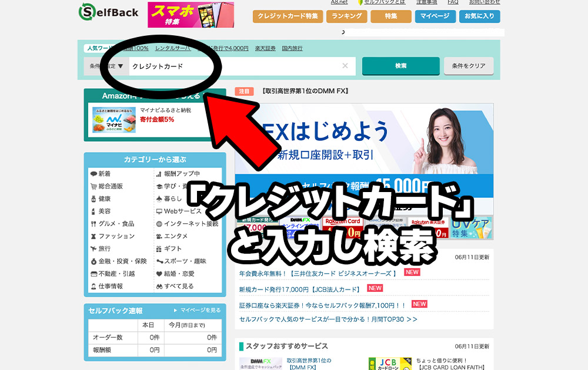Screen dimensions: 588x370
Task: Select the 旅行 airplane category
Action: point(93,248)
